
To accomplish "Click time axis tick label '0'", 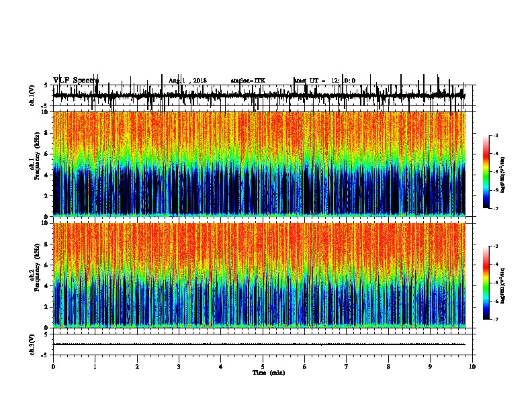I will pyautogui.click(x=53, y=367).
